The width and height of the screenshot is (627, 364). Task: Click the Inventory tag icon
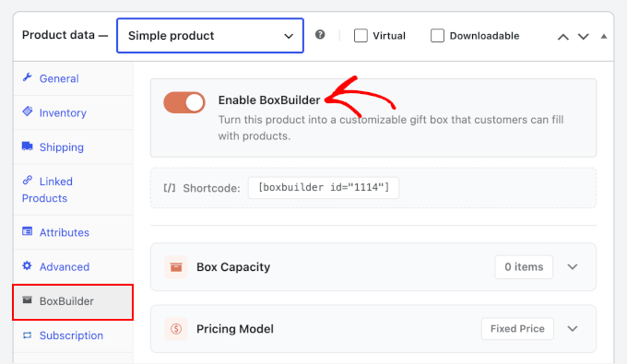pos(28,112)
